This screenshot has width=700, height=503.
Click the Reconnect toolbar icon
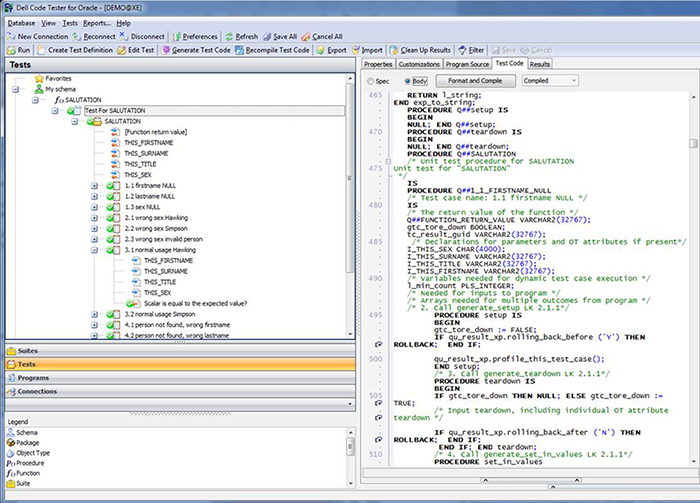tap(77, 37)
